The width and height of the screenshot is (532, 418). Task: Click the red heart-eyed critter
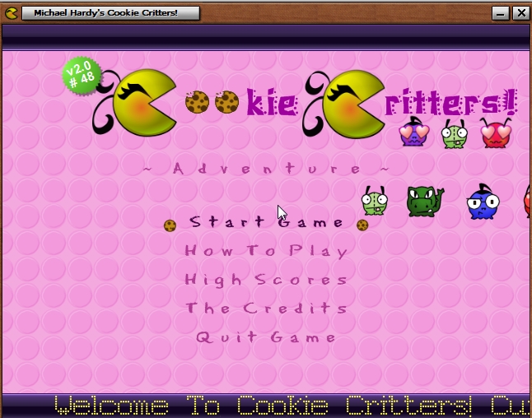496,133
